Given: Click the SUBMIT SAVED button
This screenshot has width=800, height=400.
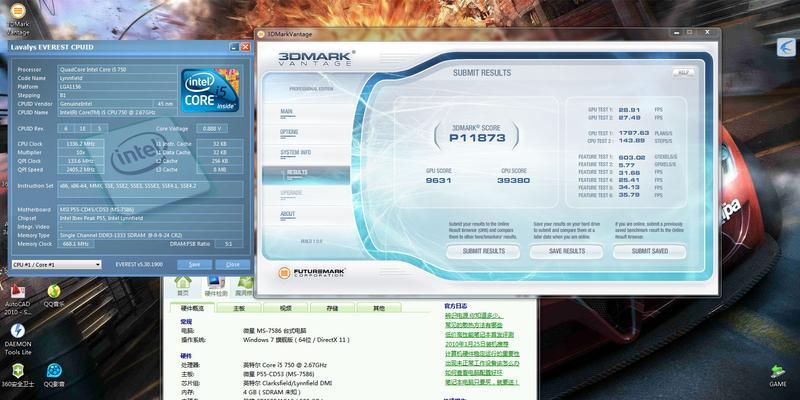Looking at the screenshot, I should point(649,251).
